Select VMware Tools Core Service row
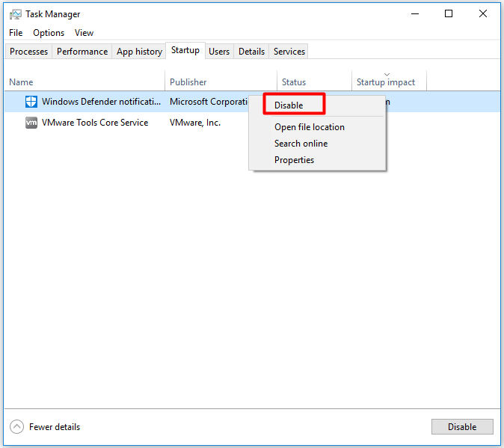The height and width of the screenshot is (448, 504). pyautogui.click(x=252, y=123)
